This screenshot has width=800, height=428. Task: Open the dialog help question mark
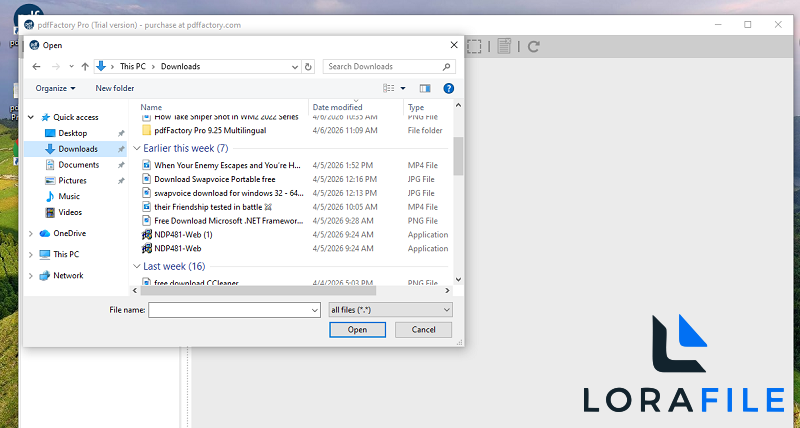click(448, 88)
